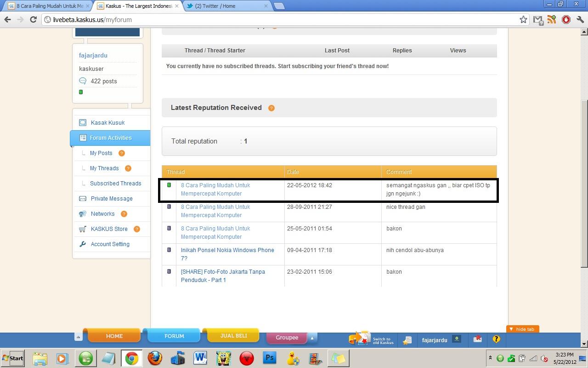Click hide tab to collapse bottom bar
This screenshot has width=588, height=368.
[x=522, y=329]
